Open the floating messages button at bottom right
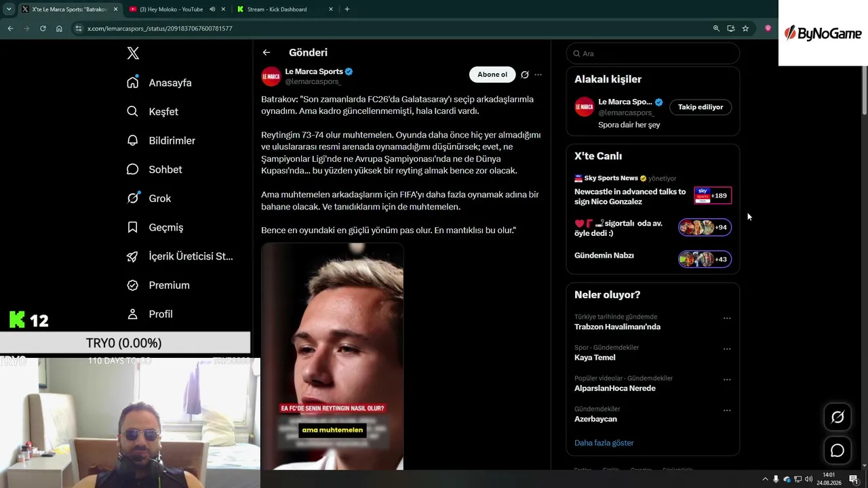The width and height of the screenshot is (868, 488). 837,451
